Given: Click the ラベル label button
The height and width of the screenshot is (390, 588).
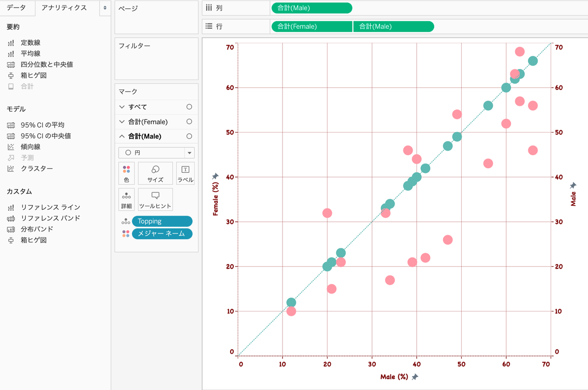Looking at the screenshot, I should click(185, 173).
